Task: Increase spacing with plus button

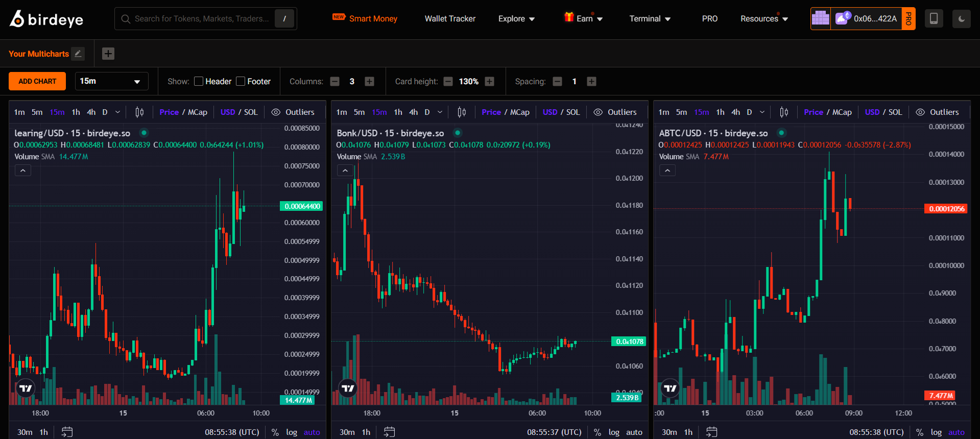Action: (591, 82)
